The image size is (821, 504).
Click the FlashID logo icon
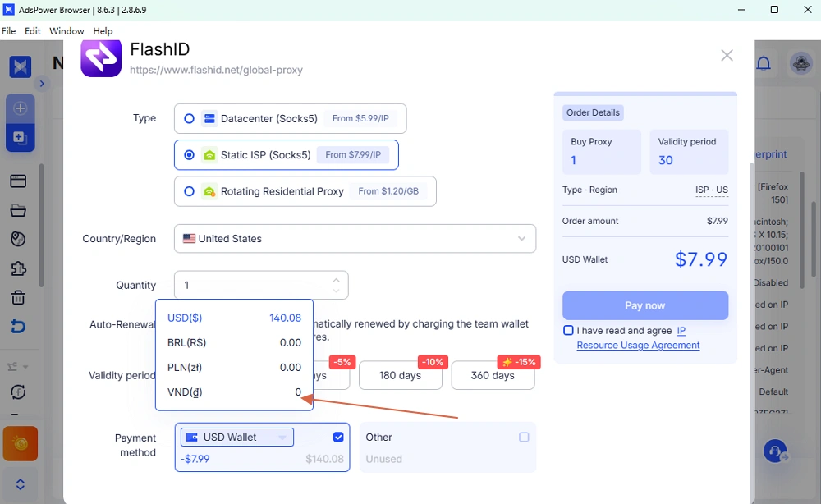pyautogui.click(x=101, y=58)
